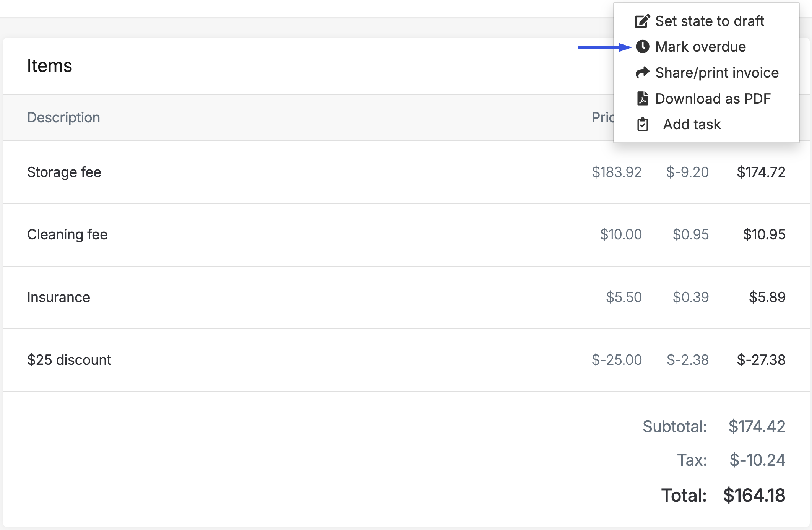Click the Subtotal value $174.42
This screenshot has height=530, width=812.
[x=757, y=426]
